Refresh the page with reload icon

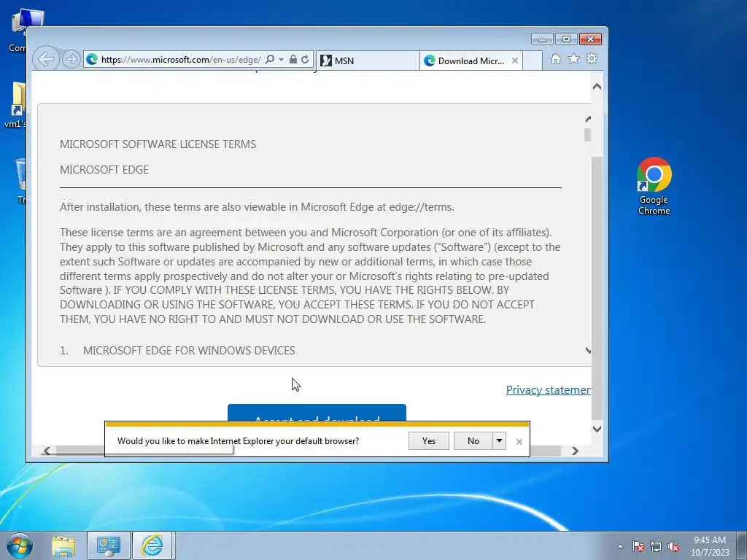(x=305, y=60)
